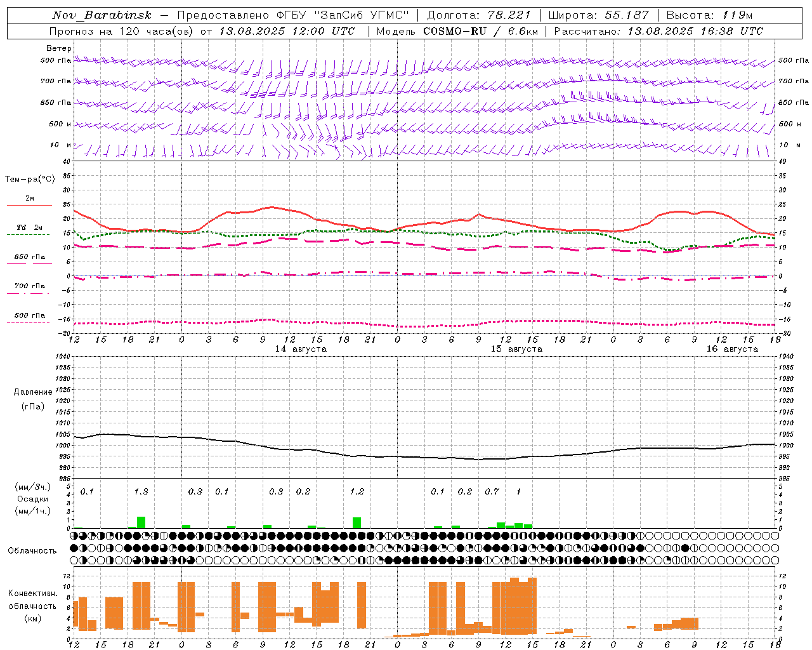The height and width of the screenshot is (650, 812).
Task: Click the tallest green precipitation bar near 18h
Action: (141, 522)
